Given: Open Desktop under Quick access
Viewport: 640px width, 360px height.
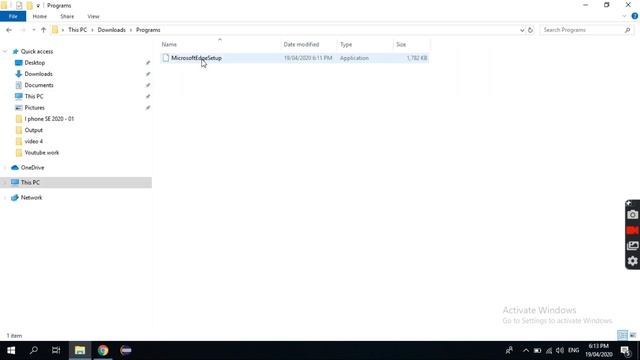Looking at the screenshot, I should 35,63.
